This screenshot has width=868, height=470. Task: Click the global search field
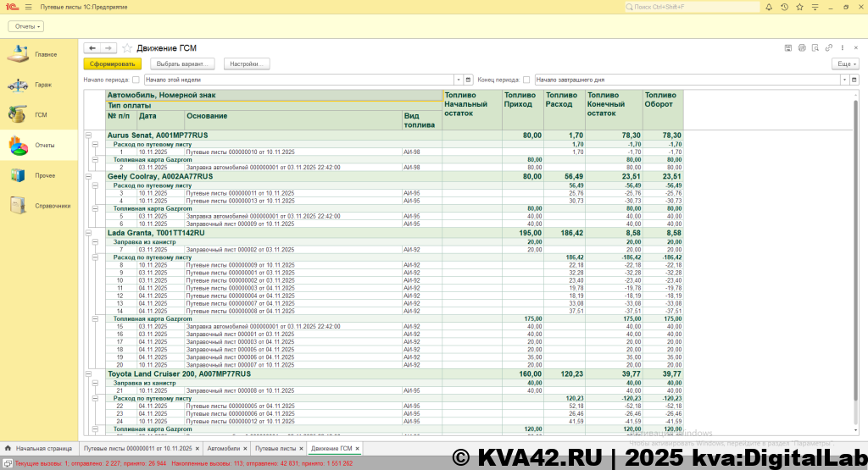tap(687, 7)
